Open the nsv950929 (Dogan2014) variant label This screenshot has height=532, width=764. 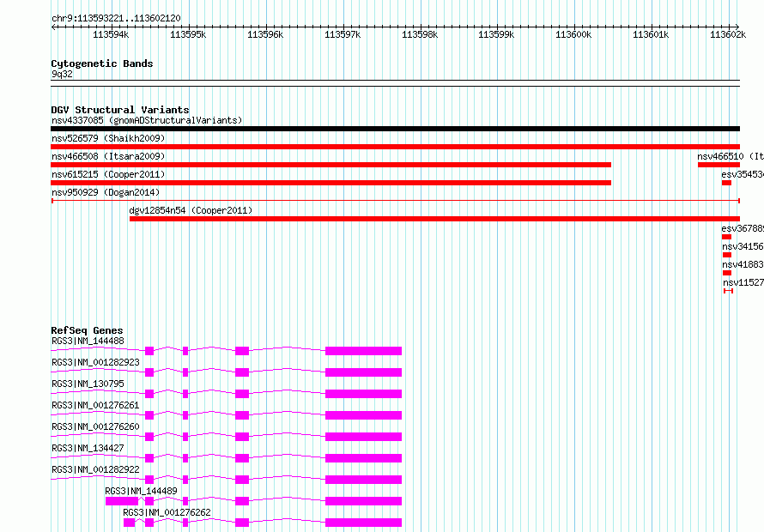point(106,192)
